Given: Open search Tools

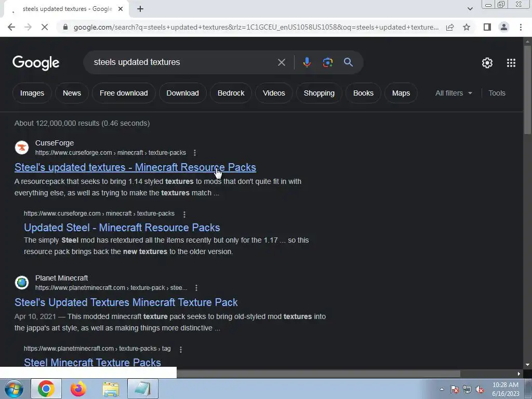Looking at the screenshot, I should click(x=497, y=93).
